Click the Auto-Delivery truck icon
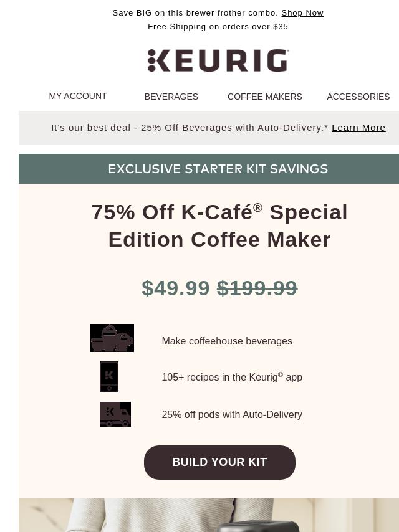 click(115, 414)
